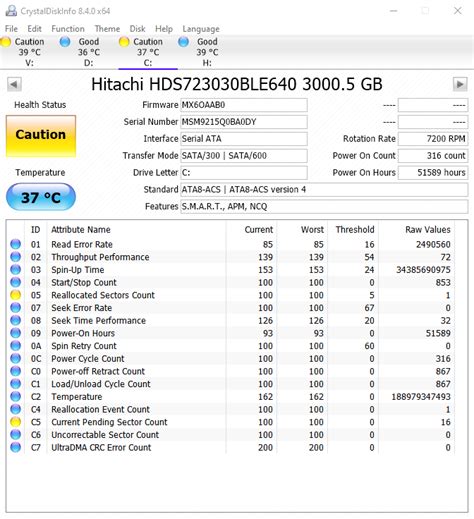The width and height of the screenshot is (474, 519).
Task: Click the CrystalDiskInfo app icon in title bar
Action: click(11, 11)
